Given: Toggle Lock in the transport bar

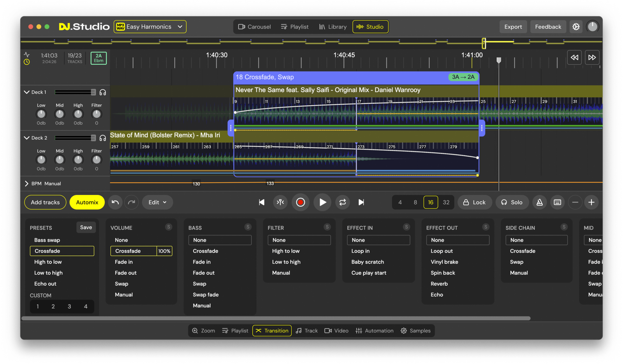Looking at the screenshot, I should [475, 202].
